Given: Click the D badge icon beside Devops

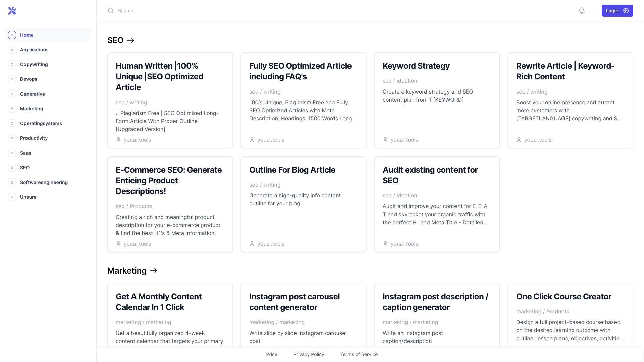Looking at the screenshot, I should pos(12,79).
